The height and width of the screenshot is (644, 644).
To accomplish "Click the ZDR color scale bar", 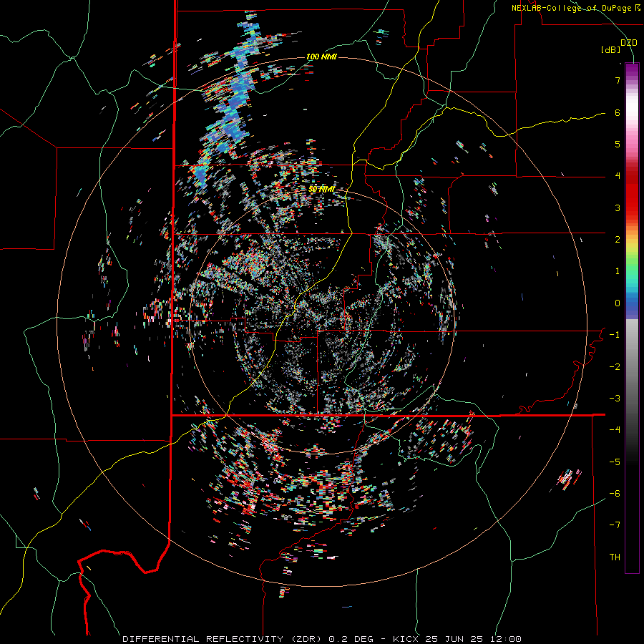I will (x=632, y=318).
